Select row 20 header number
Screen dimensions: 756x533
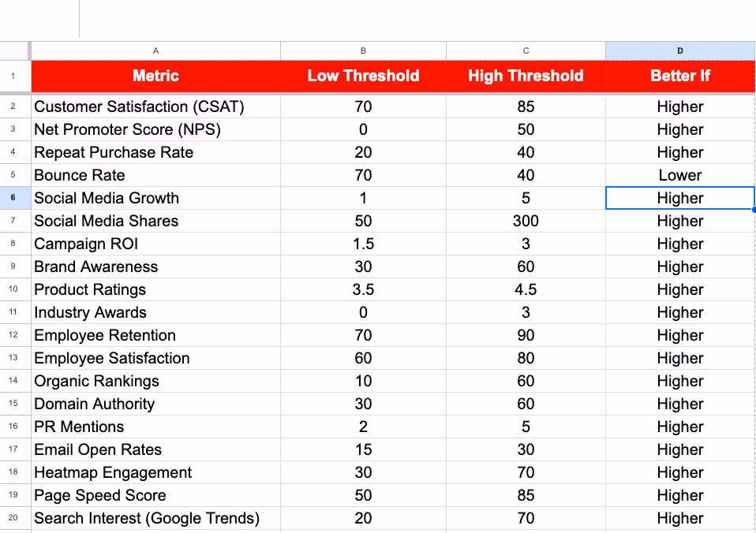click(13, 517)
